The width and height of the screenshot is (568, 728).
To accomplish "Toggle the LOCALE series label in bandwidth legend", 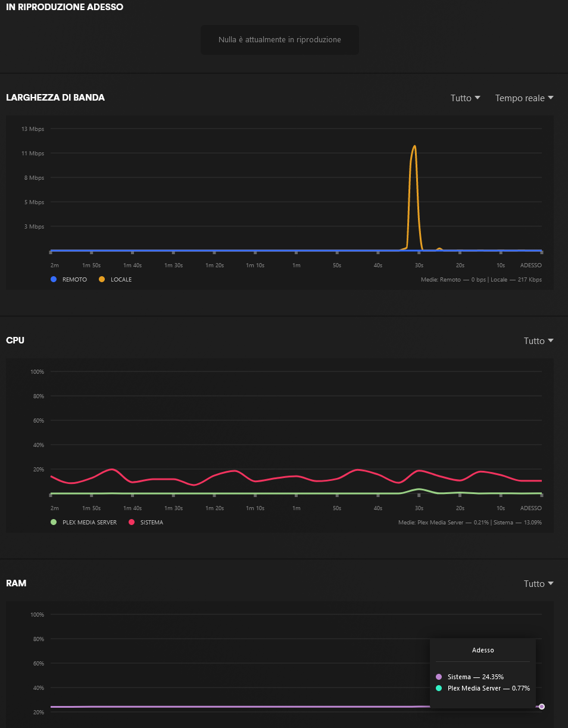I will coord(121,279).
